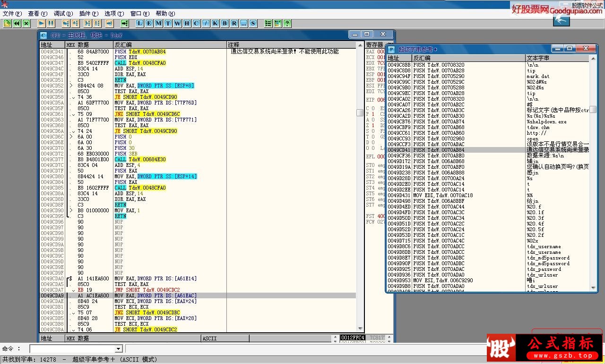Viewport: 605px width, 364px height.
Task: Expand the 命令 command combo box arrow
Action: click(x=119, y=349)
